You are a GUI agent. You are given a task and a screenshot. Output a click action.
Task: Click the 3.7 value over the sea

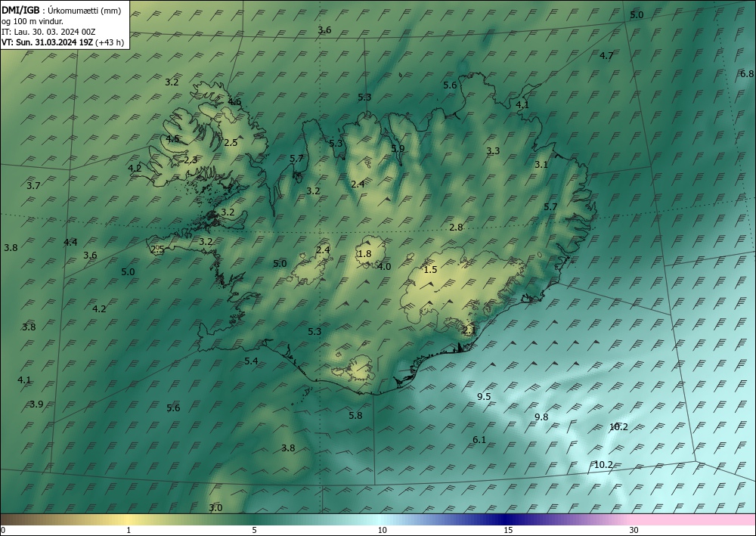33,185
